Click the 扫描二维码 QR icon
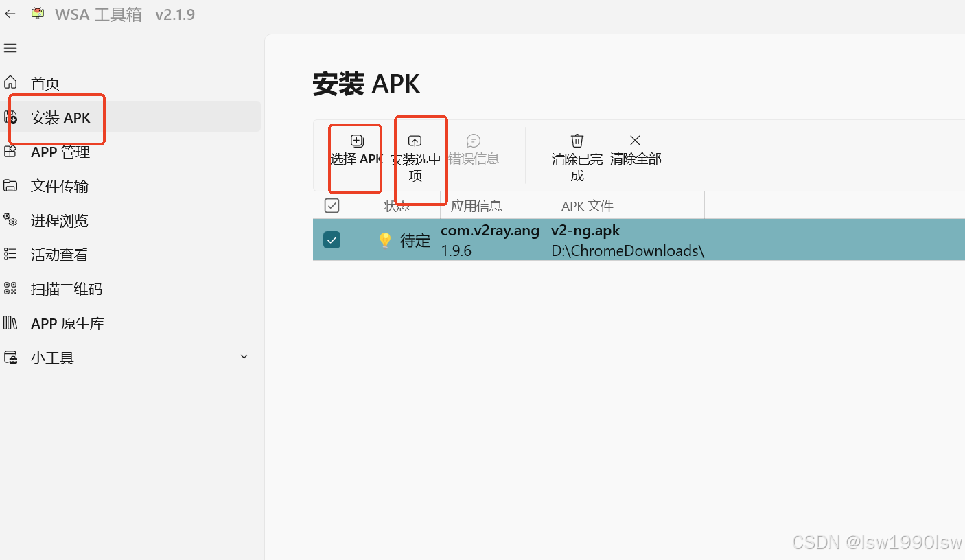The image size is (965, 560). click(10, 289)
